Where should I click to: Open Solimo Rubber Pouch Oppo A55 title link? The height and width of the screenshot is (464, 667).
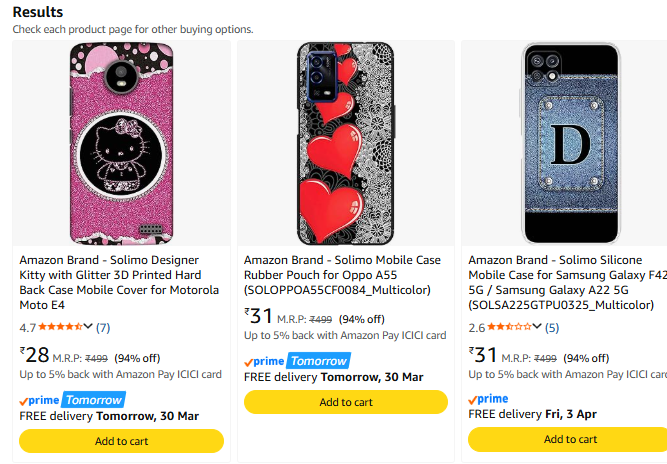[342, 275]
